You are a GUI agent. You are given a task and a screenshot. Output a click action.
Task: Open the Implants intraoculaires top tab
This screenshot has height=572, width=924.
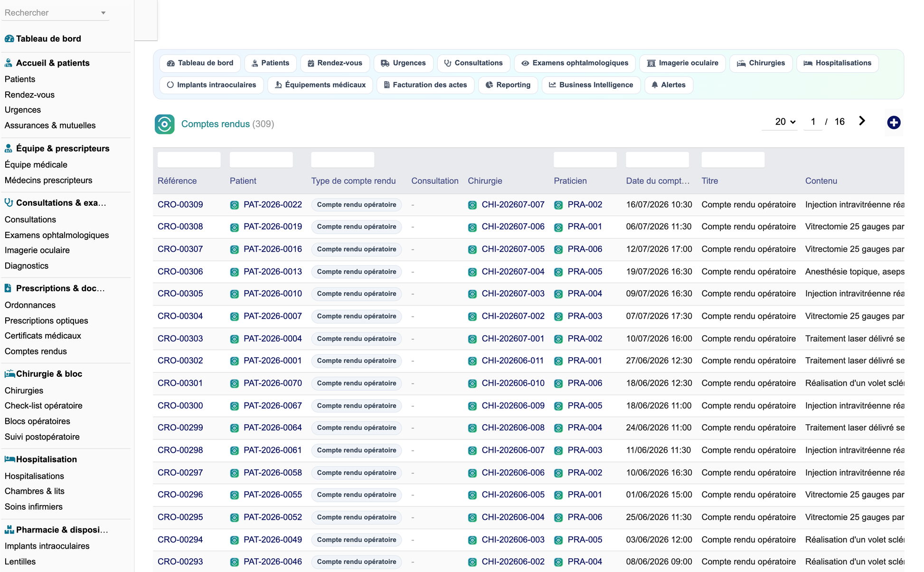211,85
